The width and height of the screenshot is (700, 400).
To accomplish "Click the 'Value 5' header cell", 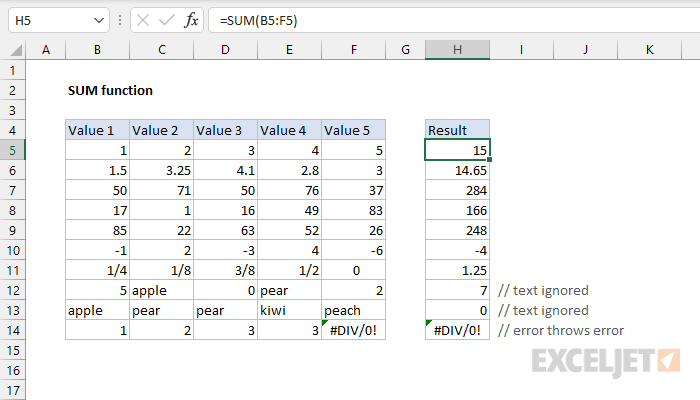I will point(354,130).
